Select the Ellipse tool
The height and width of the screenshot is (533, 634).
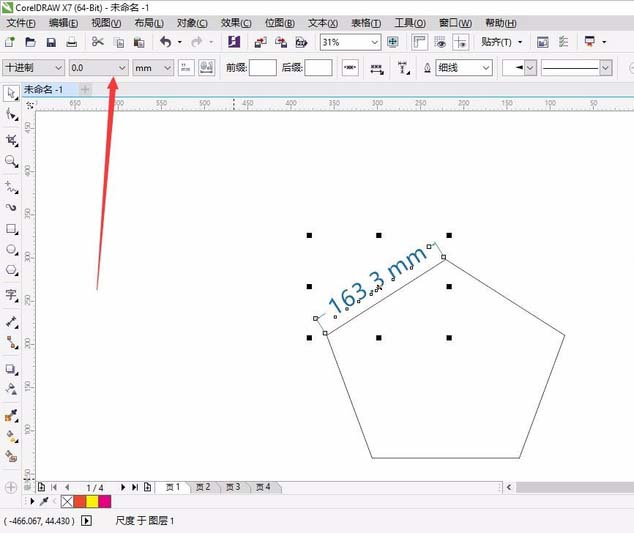[11, 249]
